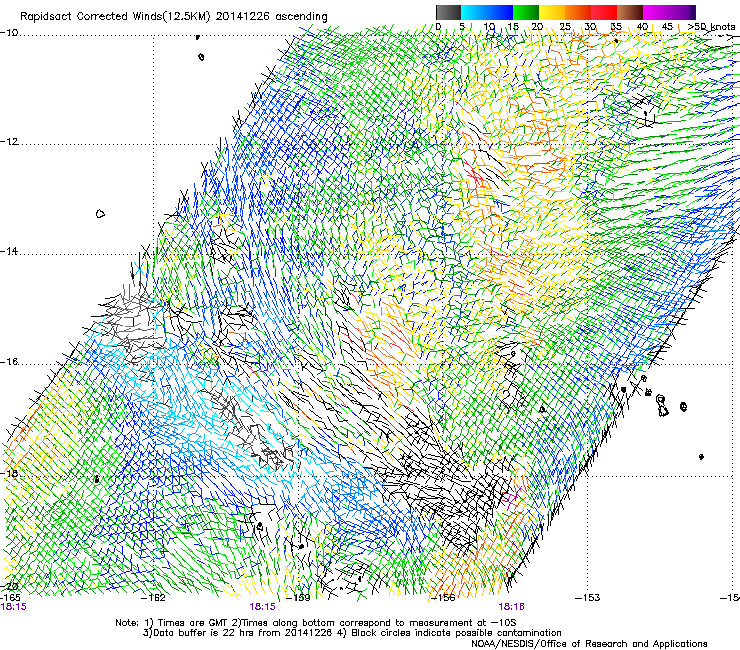Click the '-156' longitude axis label
This screenshot has width=740, height=650.
click(443, 598)
